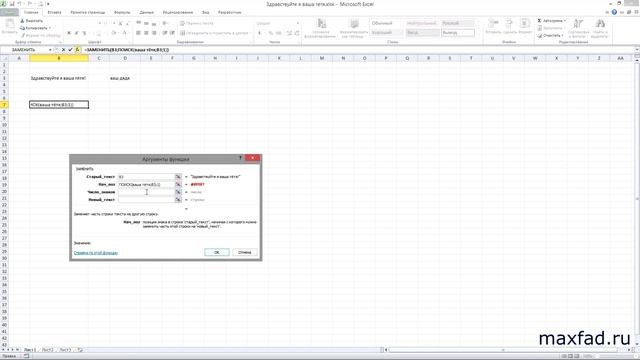This screenshot has width=640, height=360.
Task: Open Форматировать как таблицу gallery
Action: tap(353, 28)
